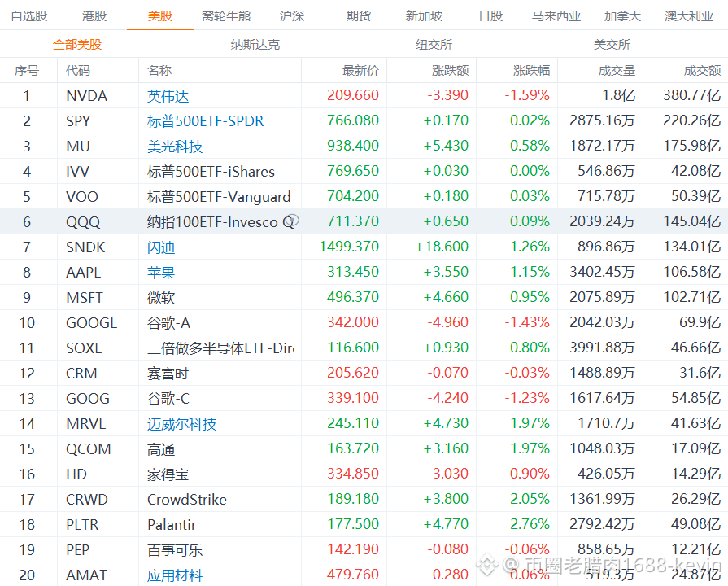The image size is (728, 586).
Task: Go to the 新加坡 market tab
Action: pos(424,15)
